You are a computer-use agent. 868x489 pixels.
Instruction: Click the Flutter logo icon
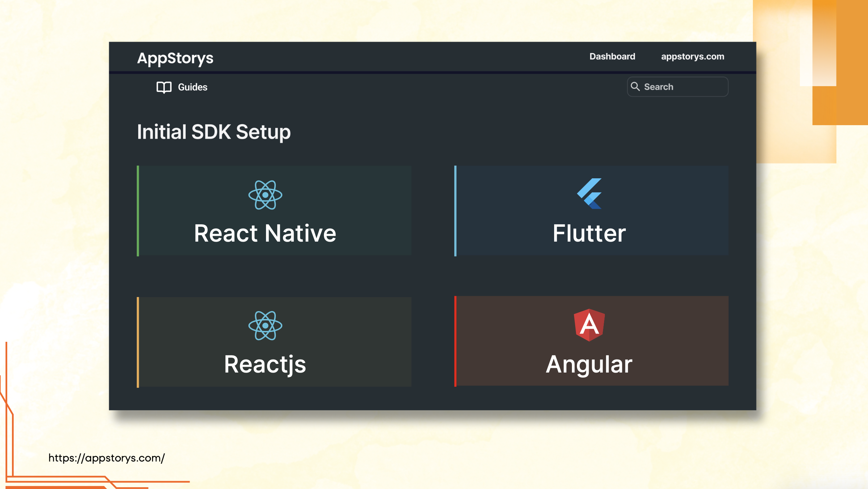click(590, 194)
